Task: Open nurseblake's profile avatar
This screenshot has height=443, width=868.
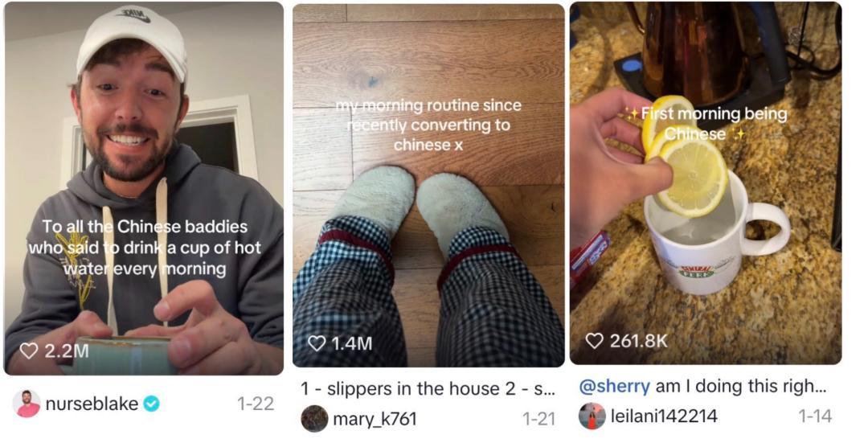Action: click(27, 404)
